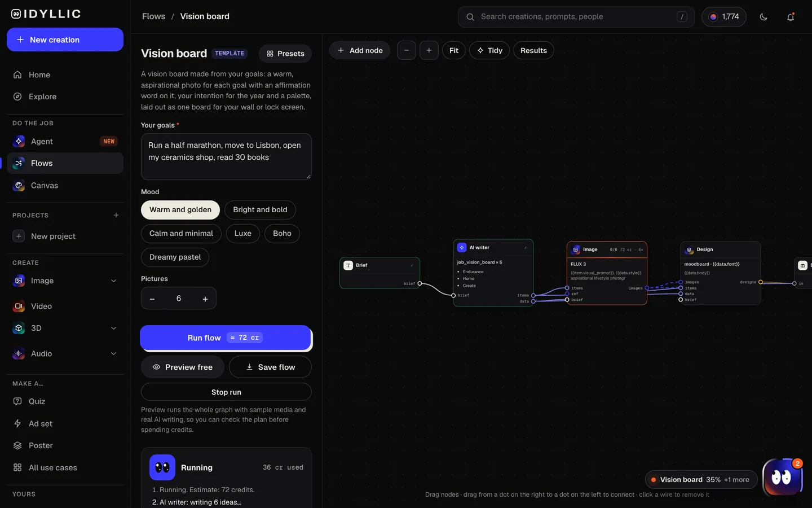Open the mascot chat bubble with eyes
Image resolution: width=812 pixels, height=508 pixels.
click(x=782, y=478)
